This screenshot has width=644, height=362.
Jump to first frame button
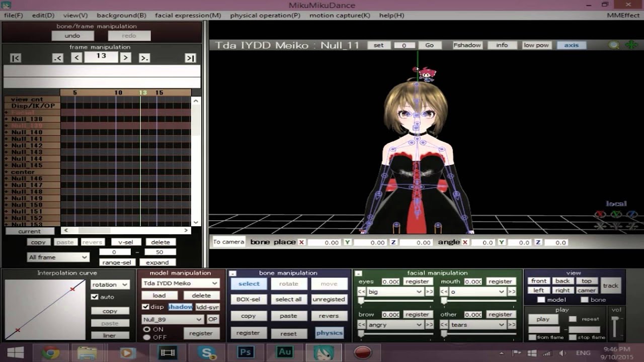pos(16,58)
